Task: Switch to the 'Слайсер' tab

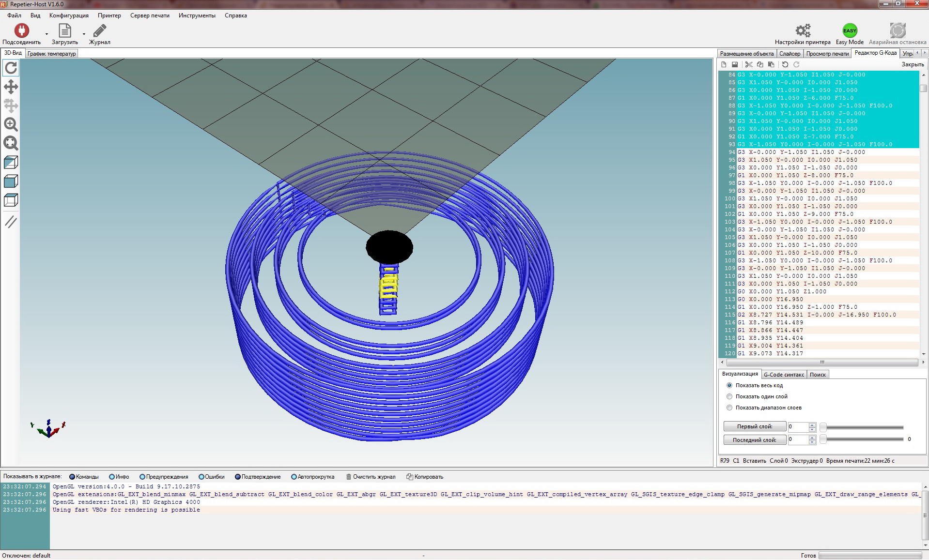Action: [790, 54]
